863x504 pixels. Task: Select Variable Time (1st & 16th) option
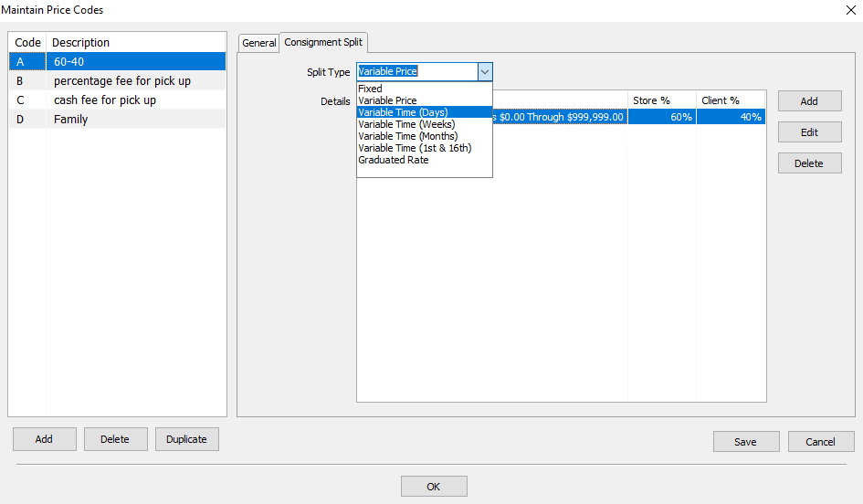425,148
